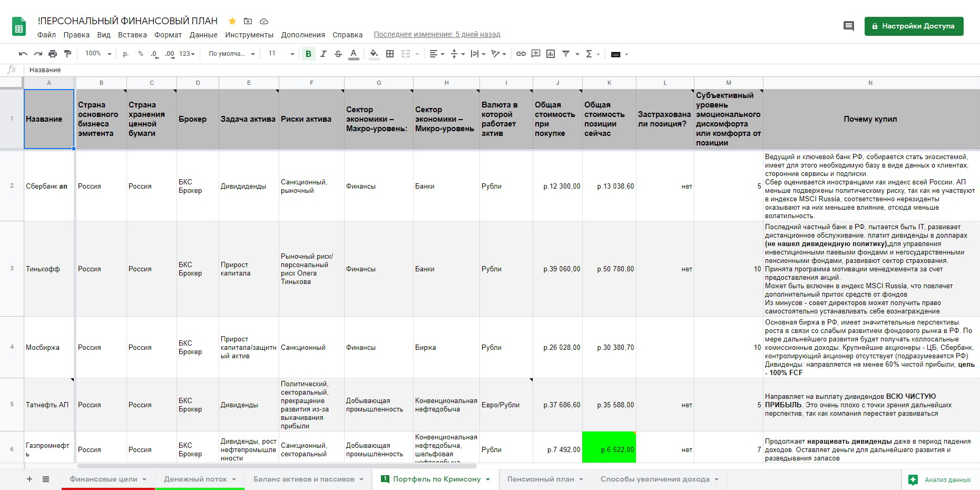Click into the formula bar
This screenshot has height=490, width=980.
click(501, 70)
